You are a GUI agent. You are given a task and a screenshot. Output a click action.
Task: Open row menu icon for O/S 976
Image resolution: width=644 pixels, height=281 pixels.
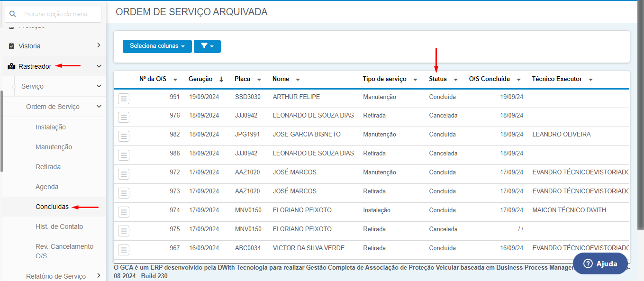pos(124,118)
